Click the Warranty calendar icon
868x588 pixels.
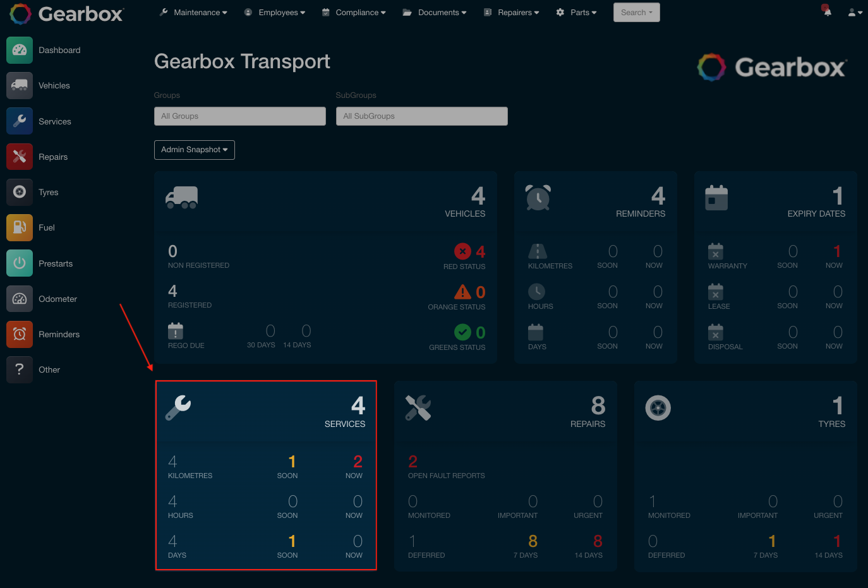click(716, 251)
